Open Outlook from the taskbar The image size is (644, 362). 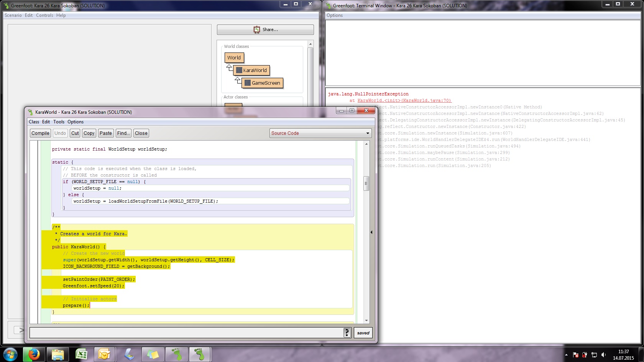point(104,355)
